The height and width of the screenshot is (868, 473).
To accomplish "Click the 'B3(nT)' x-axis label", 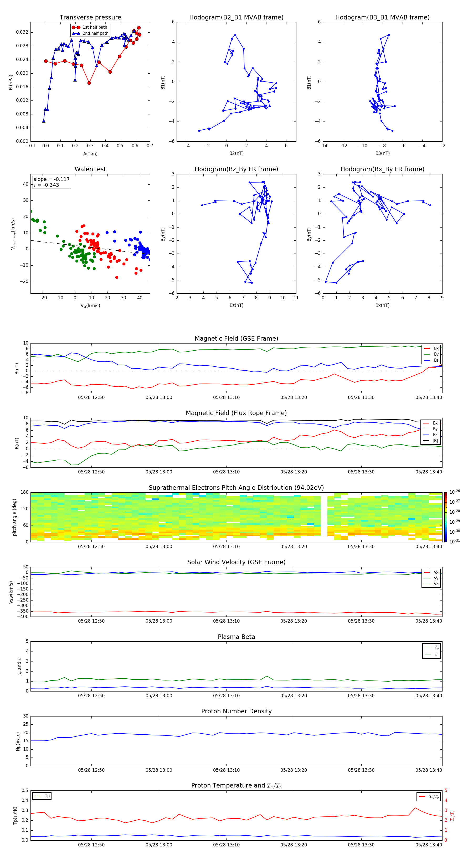I will coord(382,153).
